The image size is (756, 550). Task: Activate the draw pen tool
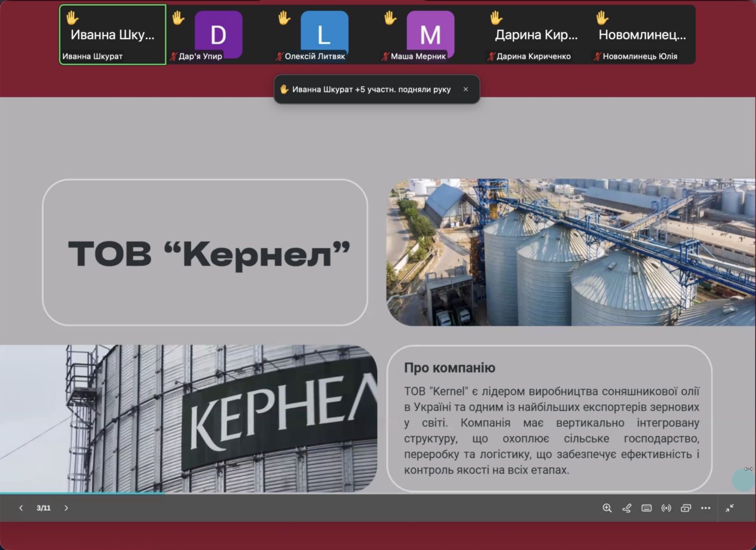point(627,508)
